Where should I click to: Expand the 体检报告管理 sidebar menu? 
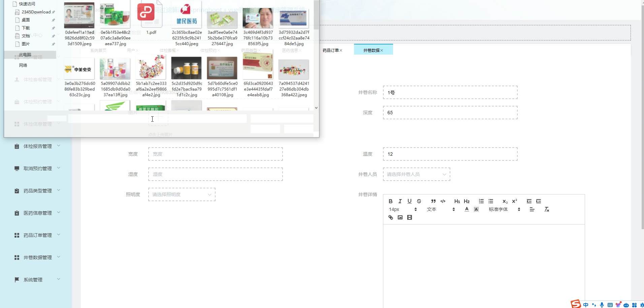pyautogui.click(x=37, y=146)
